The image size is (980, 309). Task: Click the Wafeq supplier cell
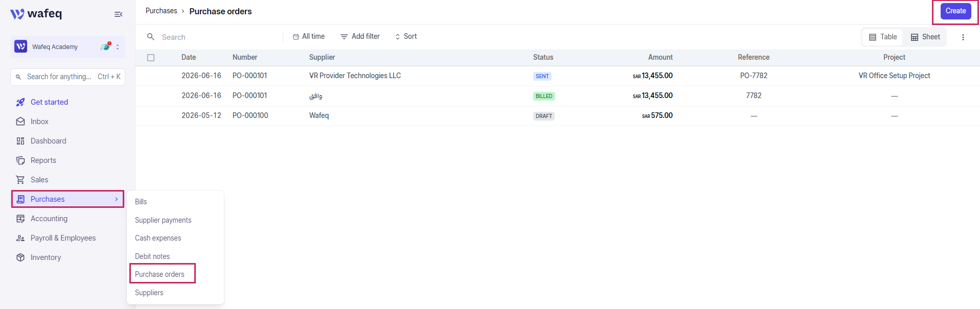(319, 115)
